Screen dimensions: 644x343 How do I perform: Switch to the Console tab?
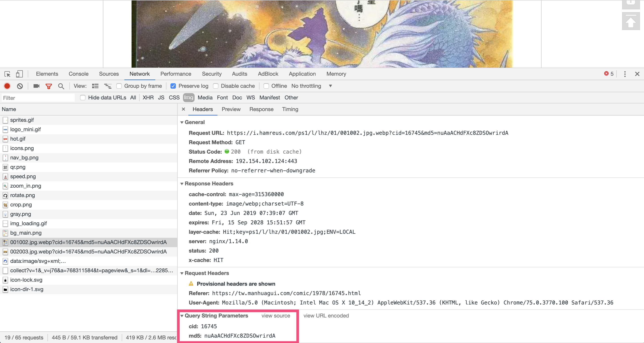point(79,74)
